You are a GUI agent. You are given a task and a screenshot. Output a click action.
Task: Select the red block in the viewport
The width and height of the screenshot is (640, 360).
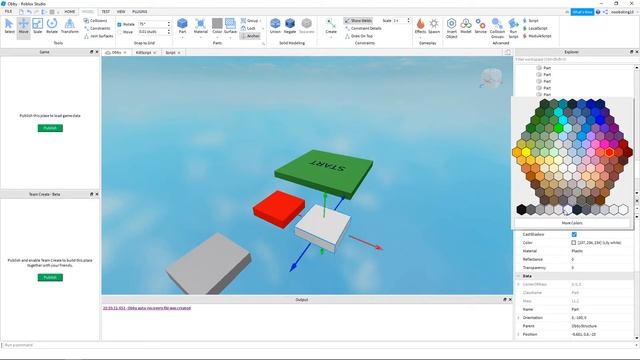pyautogui.click(x=279, y=208)
